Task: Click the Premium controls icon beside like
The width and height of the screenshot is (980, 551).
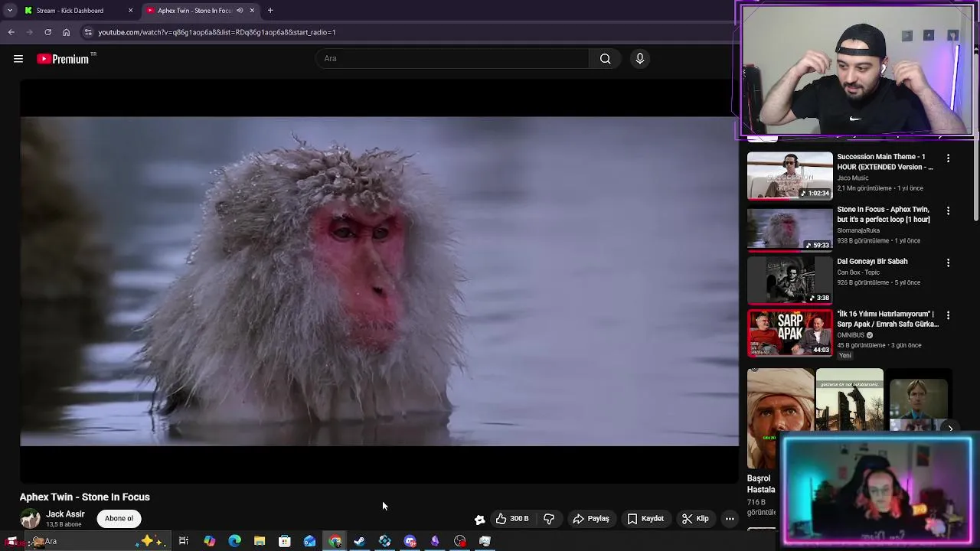Action: (479, 520)
